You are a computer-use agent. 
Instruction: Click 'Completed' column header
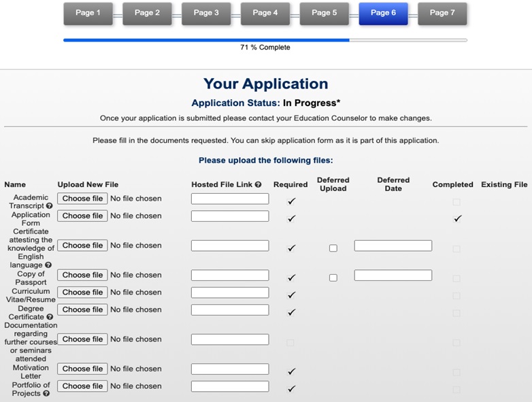[452, 184]
